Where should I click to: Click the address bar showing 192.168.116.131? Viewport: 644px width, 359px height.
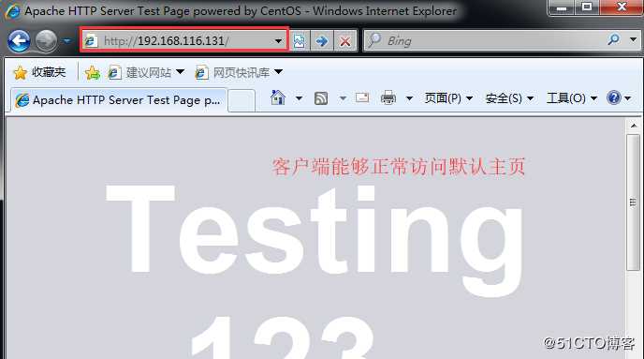coord(184,40)
